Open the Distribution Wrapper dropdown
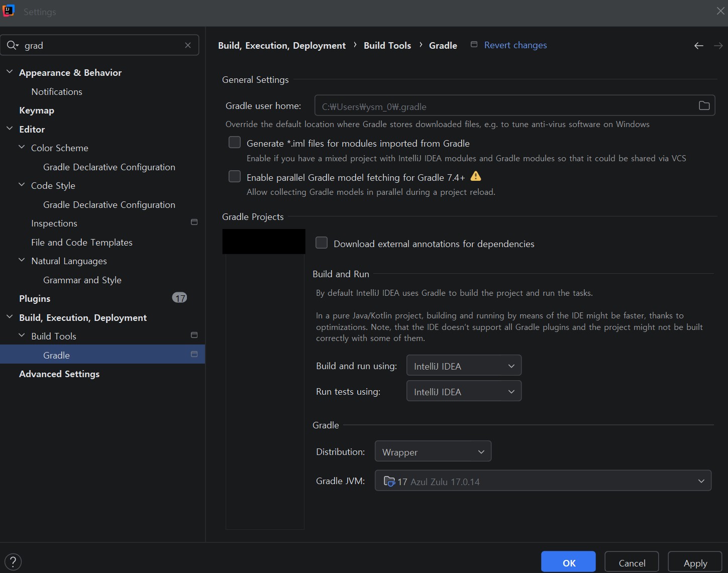Image resolution: width=728 pixels, height=573 pixels. click(x=433, y=451)
